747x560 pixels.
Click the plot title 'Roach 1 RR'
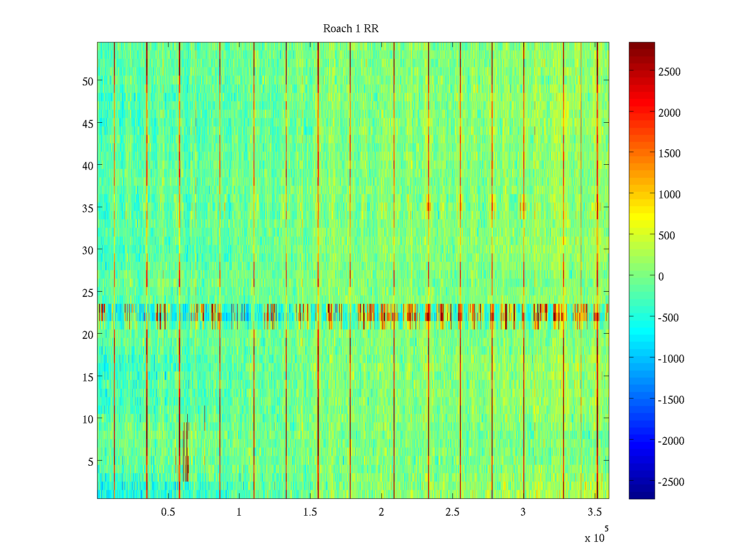click(x=351, y=29)
